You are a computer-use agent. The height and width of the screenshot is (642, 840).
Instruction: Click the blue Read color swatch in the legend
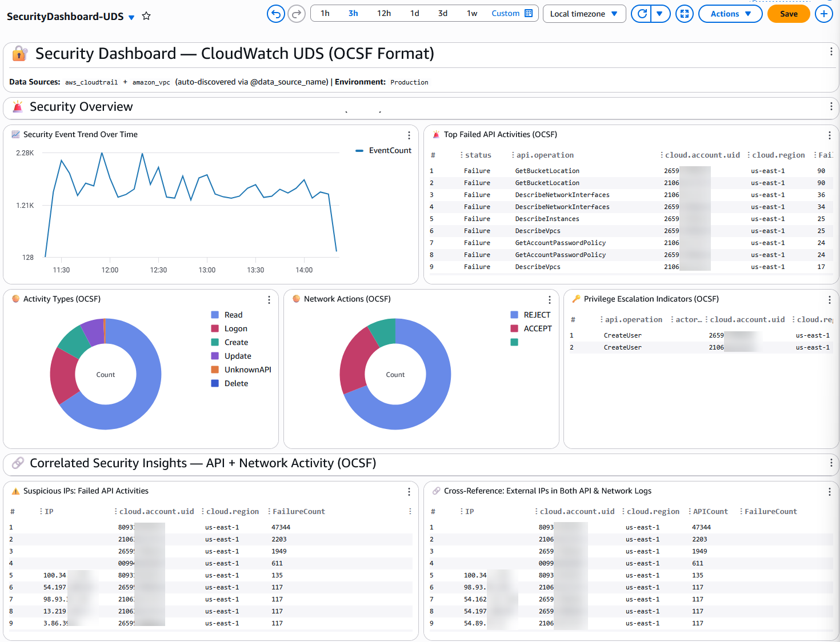pos(214,315)
